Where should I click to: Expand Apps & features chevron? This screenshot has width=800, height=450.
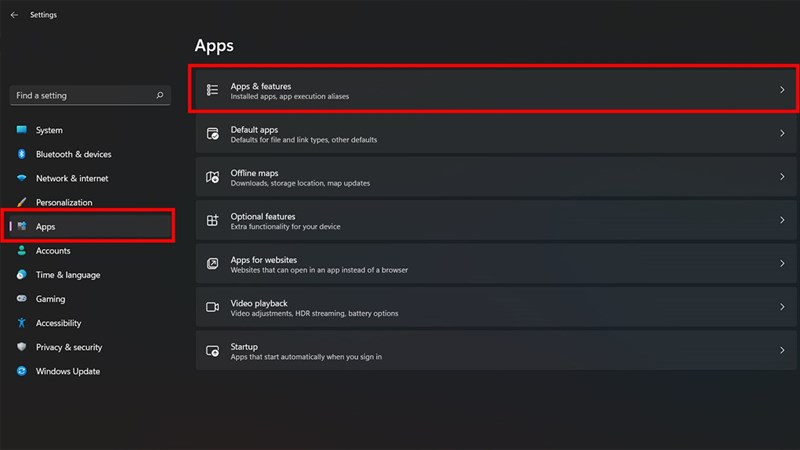coord(782,90)
